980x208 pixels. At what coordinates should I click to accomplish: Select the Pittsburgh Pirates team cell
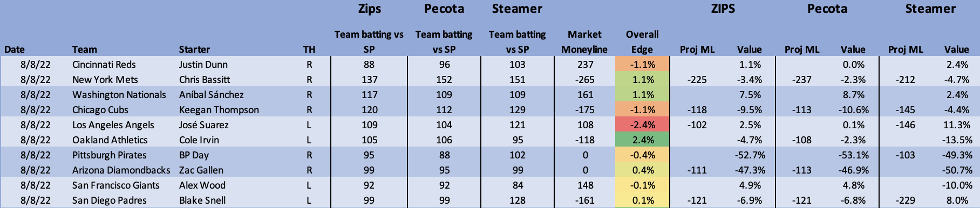[x=110, y=155]
